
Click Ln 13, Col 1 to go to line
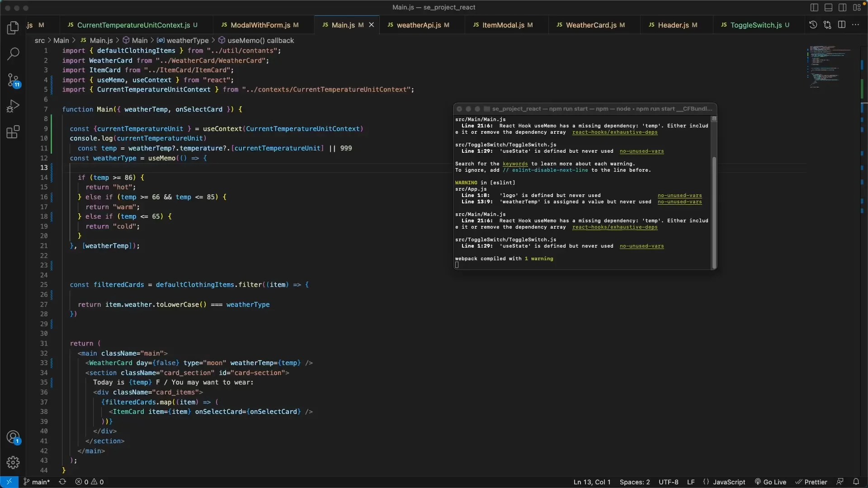pyautogui.click(x=592, y=482)
